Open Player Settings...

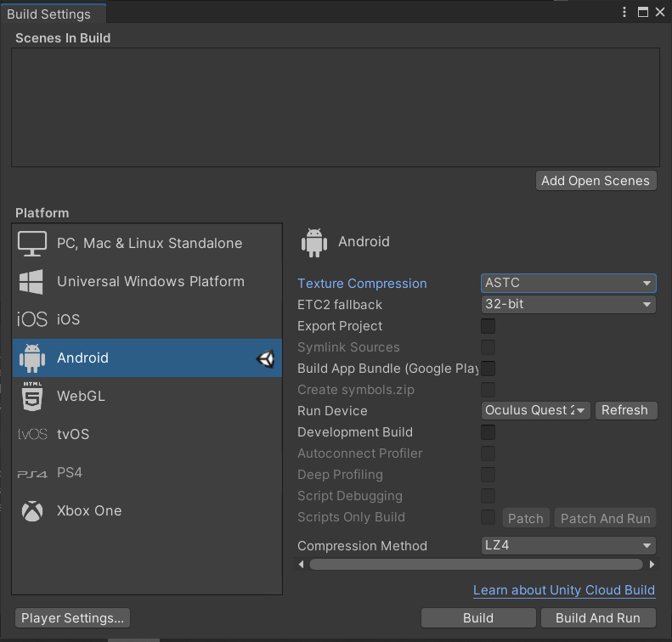tap(72, 618)
